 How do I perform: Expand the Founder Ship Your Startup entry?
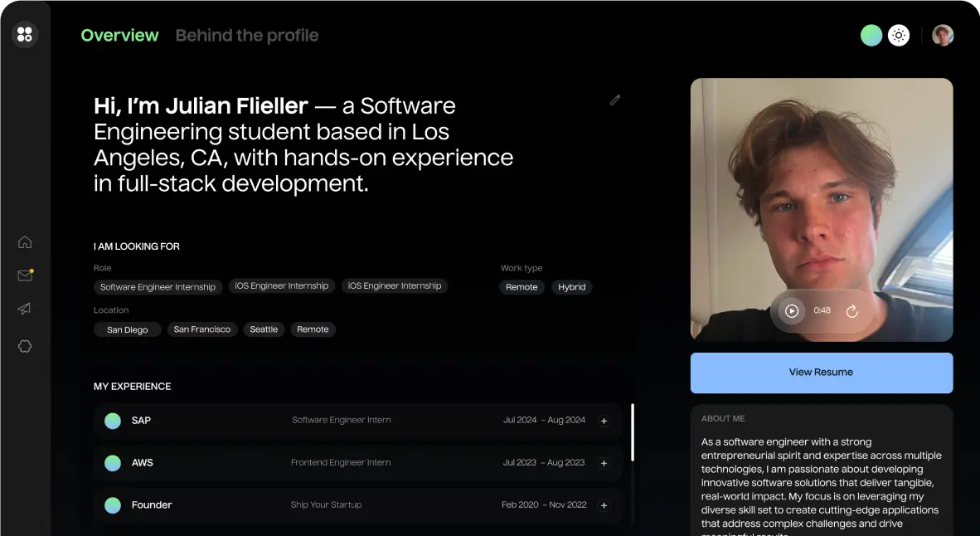pos(604,504)
